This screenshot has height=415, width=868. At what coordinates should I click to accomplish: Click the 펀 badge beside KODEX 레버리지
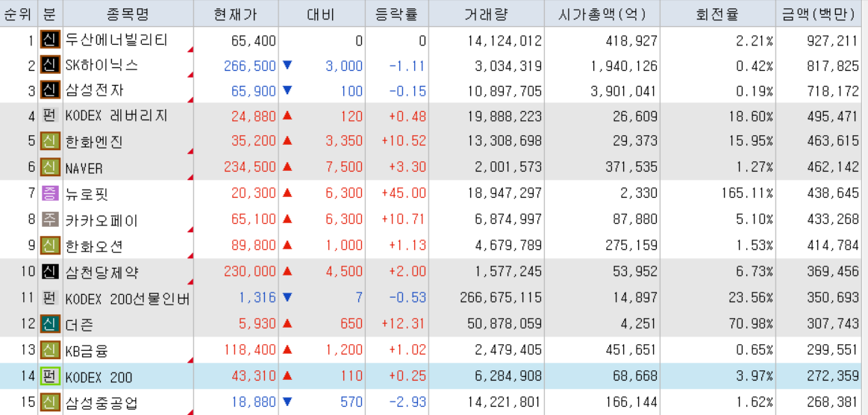50,116
